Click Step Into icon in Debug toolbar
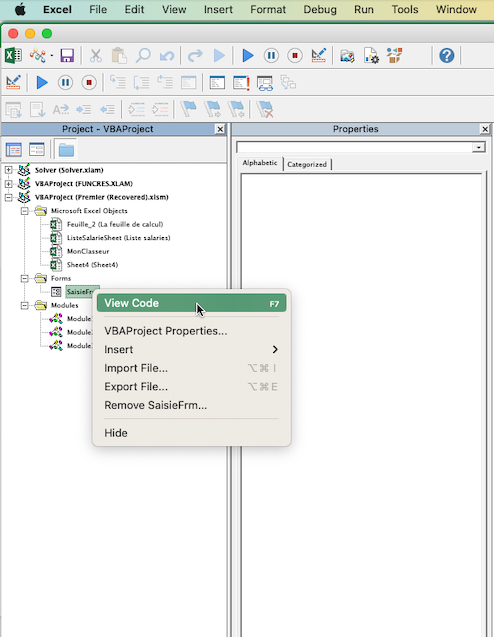This screenshot has width=494, height=637. 118,82
